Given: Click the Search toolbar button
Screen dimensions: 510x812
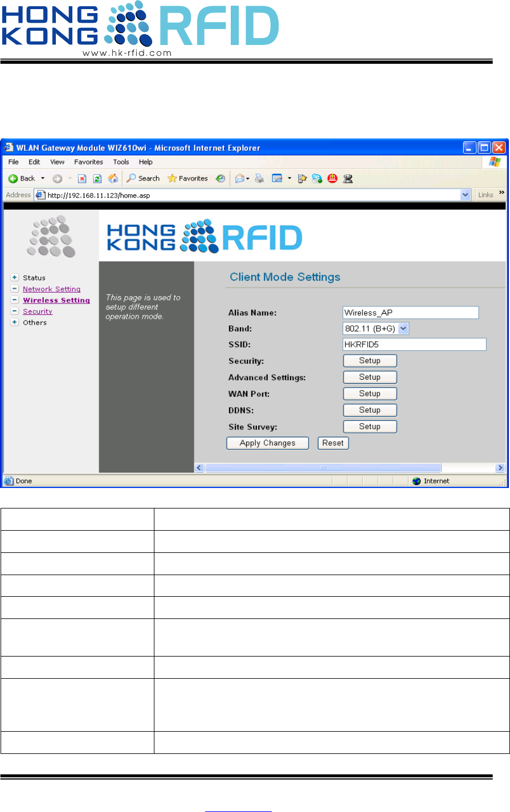Looking at the screenshot, I should tap(143, 178).
